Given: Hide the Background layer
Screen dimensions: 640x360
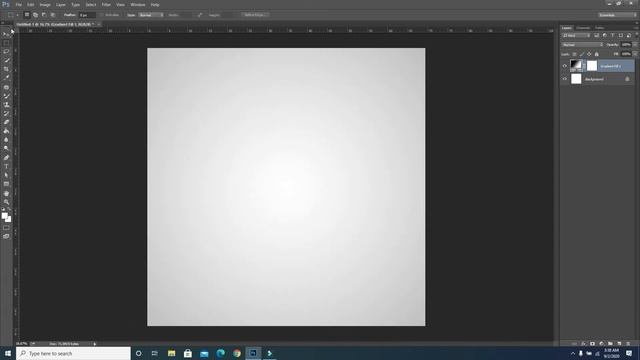Looking at the screenshot, I should tap(564, 79).
